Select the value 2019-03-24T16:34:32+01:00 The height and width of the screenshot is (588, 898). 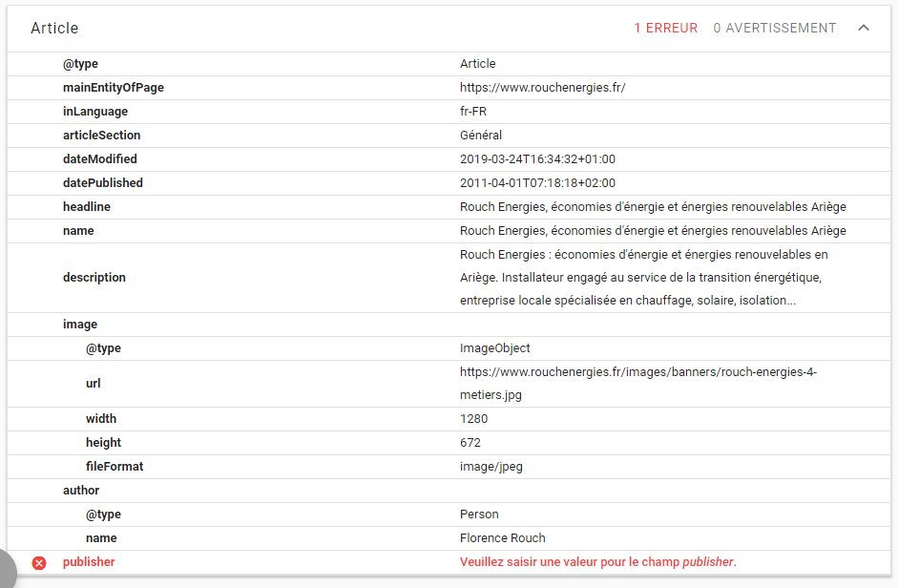click(537, 158)
